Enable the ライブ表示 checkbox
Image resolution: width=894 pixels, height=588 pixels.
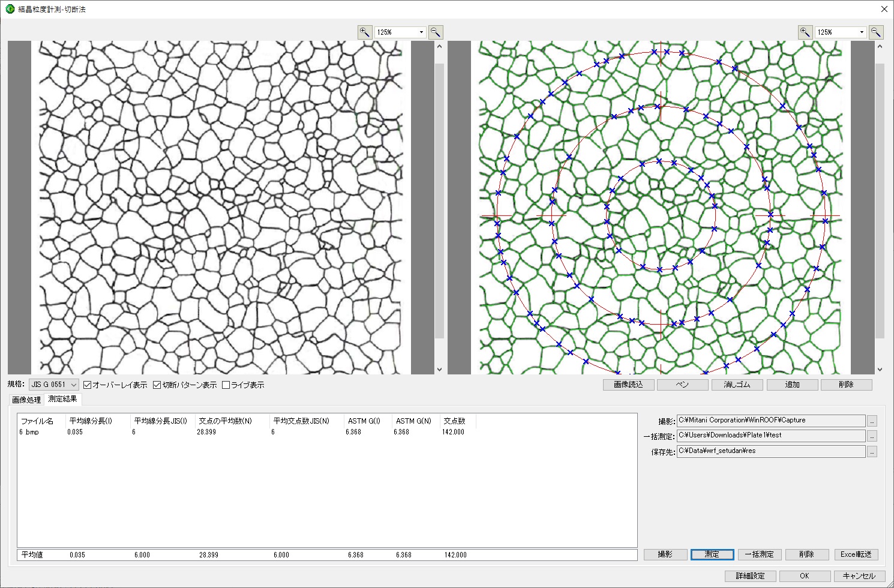point(226,385)
